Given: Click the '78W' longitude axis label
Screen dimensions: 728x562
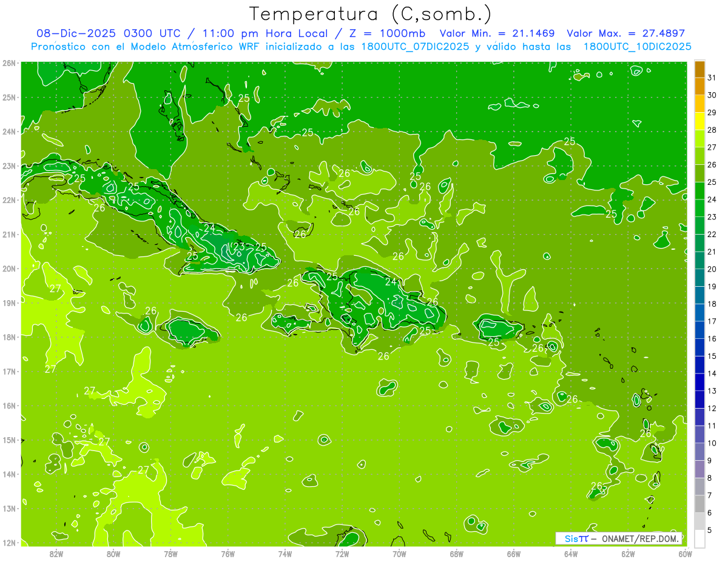Looking at the screenshot, I should tap(170, 554).
